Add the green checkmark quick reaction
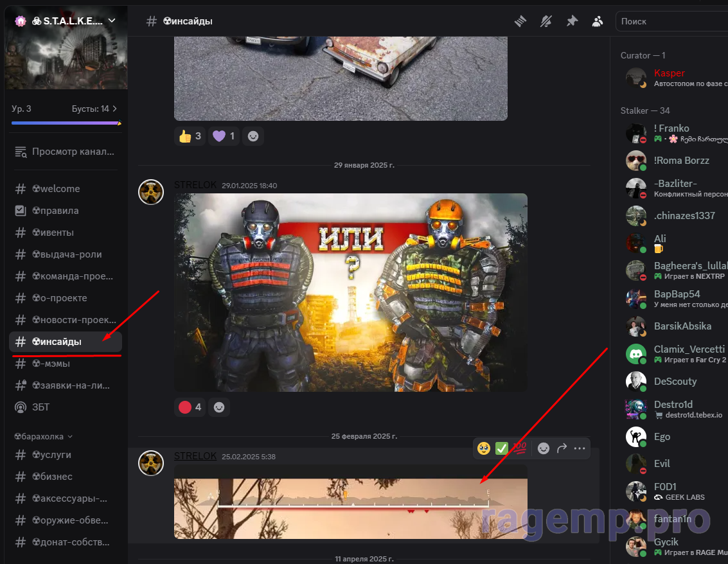 point(502,448)
